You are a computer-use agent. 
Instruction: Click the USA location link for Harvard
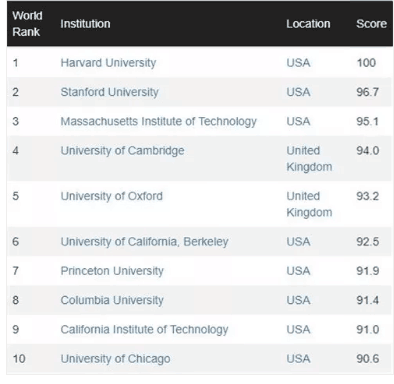[298, 63]
